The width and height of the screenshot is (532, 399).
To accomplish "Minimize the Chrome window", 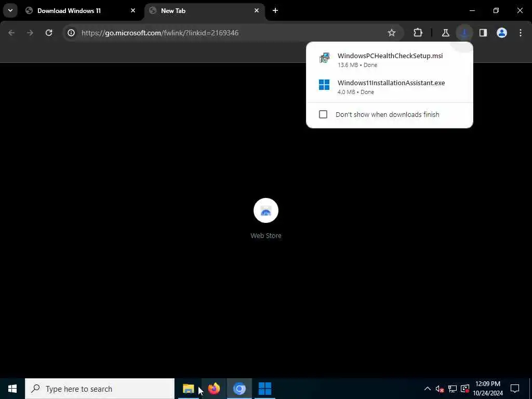I will tap(472, 10).
